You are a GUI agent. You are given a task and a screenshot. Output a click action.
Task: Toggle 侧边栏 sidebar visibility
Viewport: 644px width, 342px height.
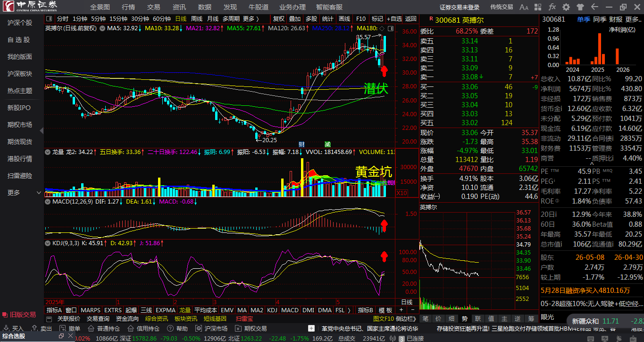pos(406,319)
